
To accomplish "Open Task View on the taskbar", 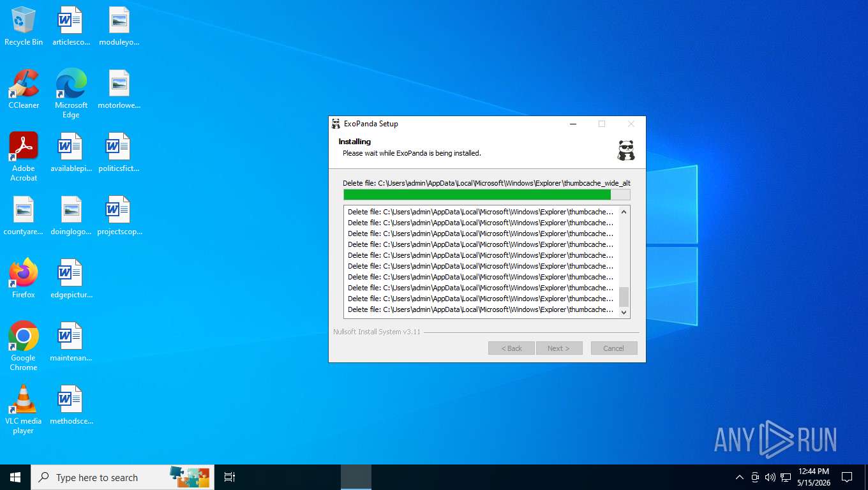I will point(230,477).
